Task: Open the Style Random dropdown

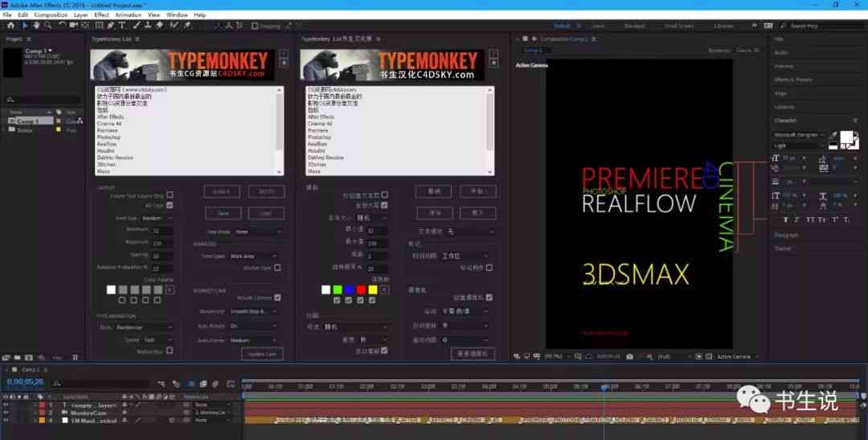Action: [144, 327]
